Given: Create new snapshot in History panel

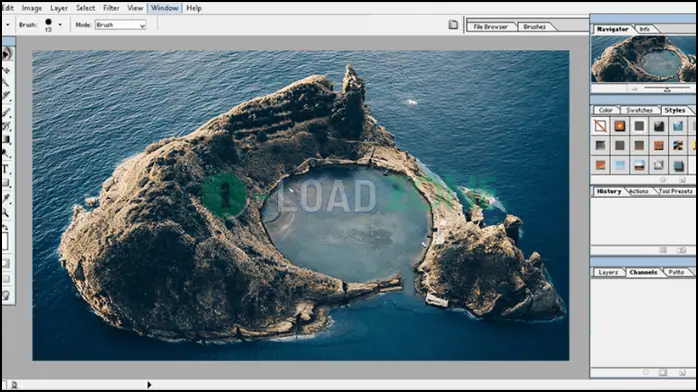Looking at the screenshot, I should click(x=682, y=250).
